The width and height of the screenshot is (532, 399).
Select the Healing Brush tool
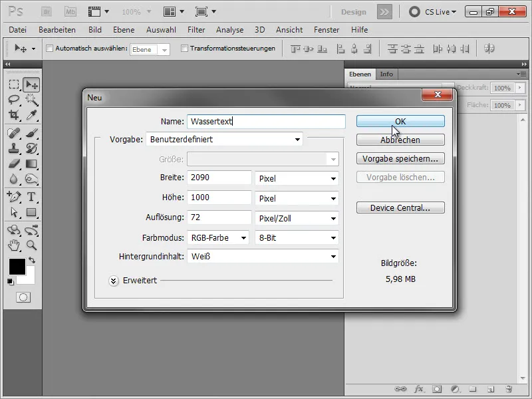[14, 133]
